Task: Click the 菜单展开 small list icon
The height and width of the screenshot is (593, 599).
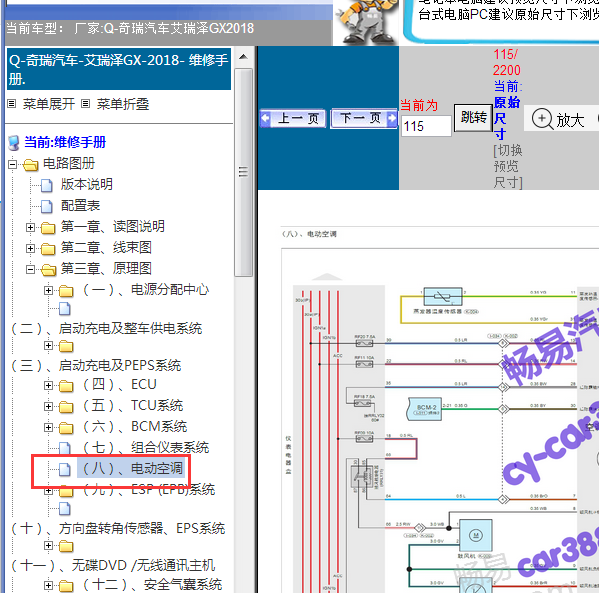Action: tap(12, 104)
